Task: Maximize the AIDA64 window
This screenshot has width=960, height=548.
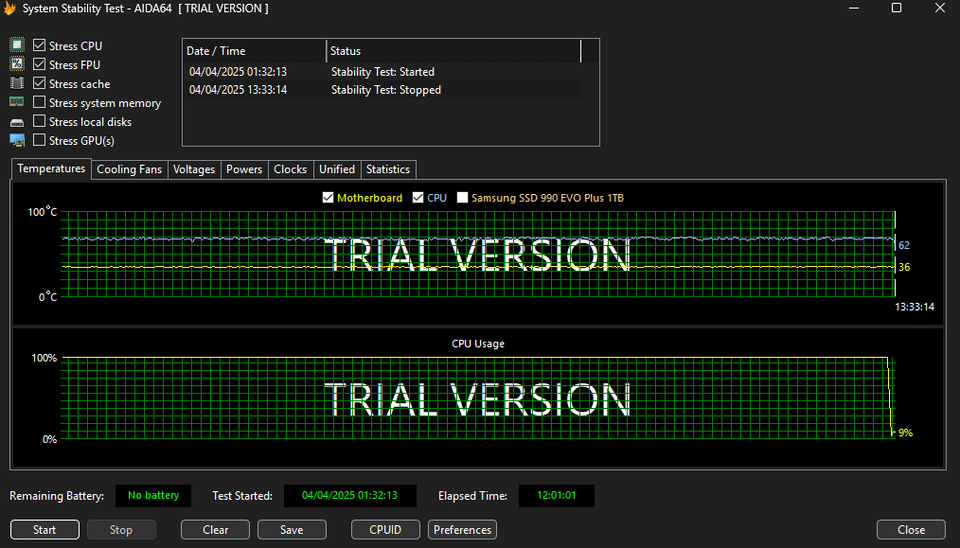Action: point(896,8)
